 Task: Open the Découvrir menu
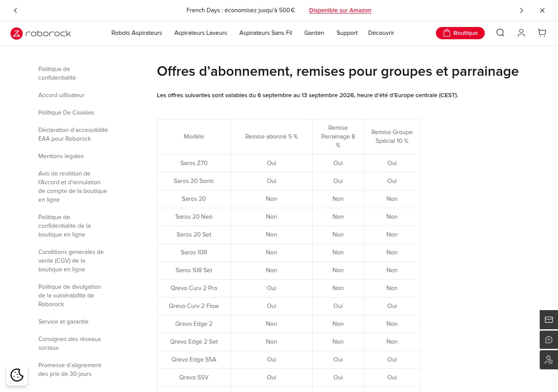(381, 33)
